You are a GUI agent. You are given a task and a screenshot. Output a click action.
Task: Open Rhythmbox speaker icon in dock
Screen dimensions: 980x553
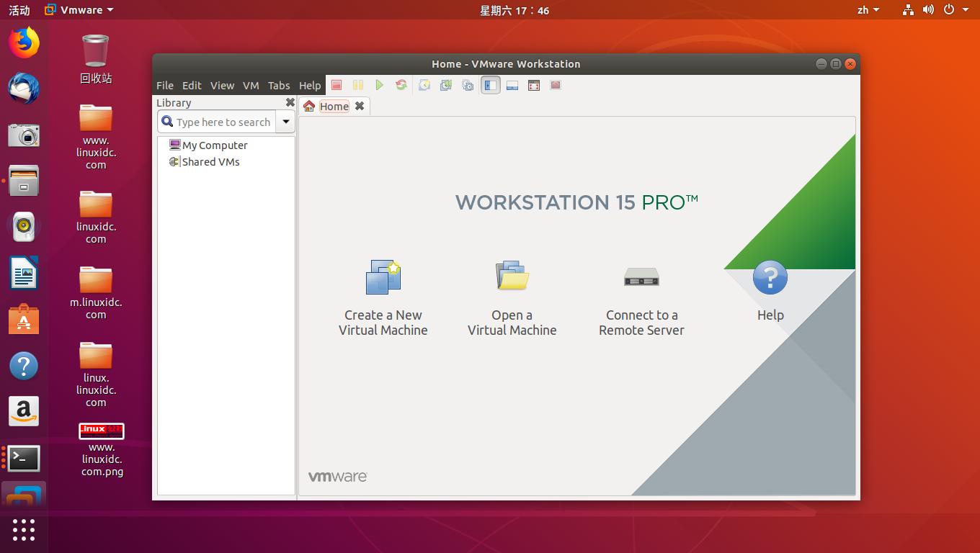pyautogui.click(x=24, y=227)
